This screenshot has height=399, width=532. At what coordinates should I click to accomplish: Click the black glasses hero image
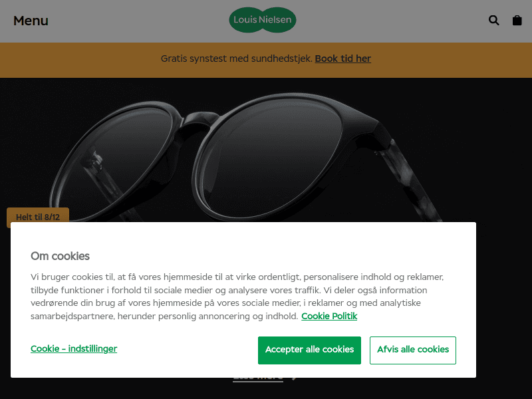[x=266, y=150]
